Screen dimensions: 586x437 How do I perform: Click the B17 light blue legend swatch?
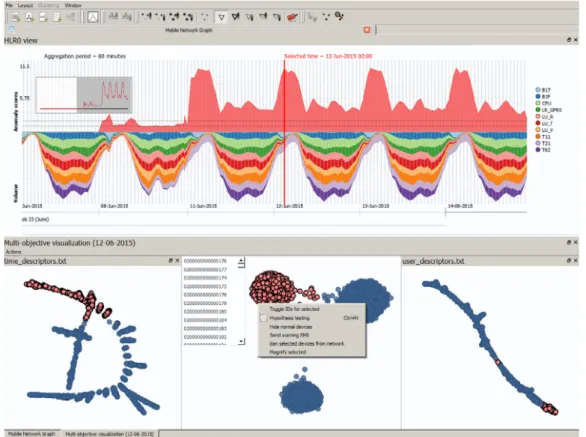pos(538,90)
